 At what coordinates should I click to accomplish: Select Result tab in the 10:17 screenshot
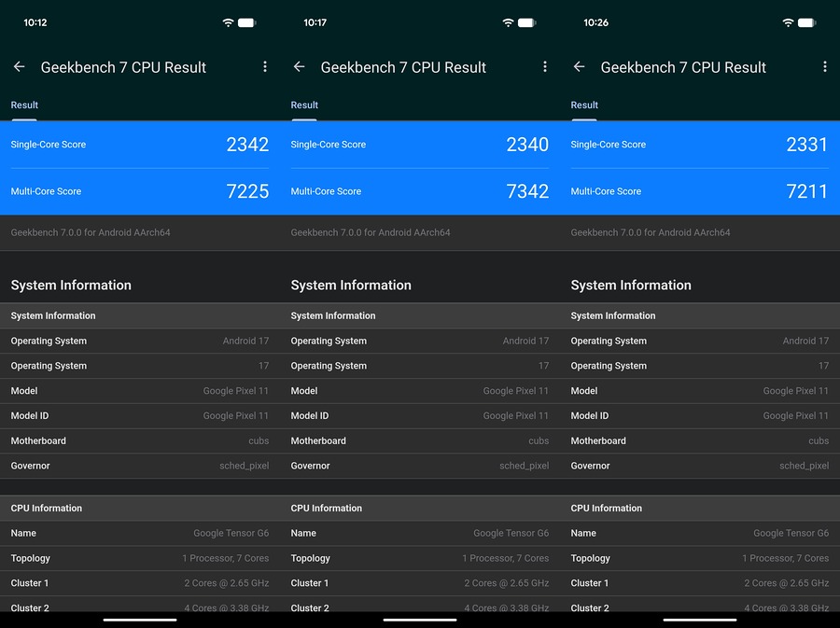coord(304,105)
